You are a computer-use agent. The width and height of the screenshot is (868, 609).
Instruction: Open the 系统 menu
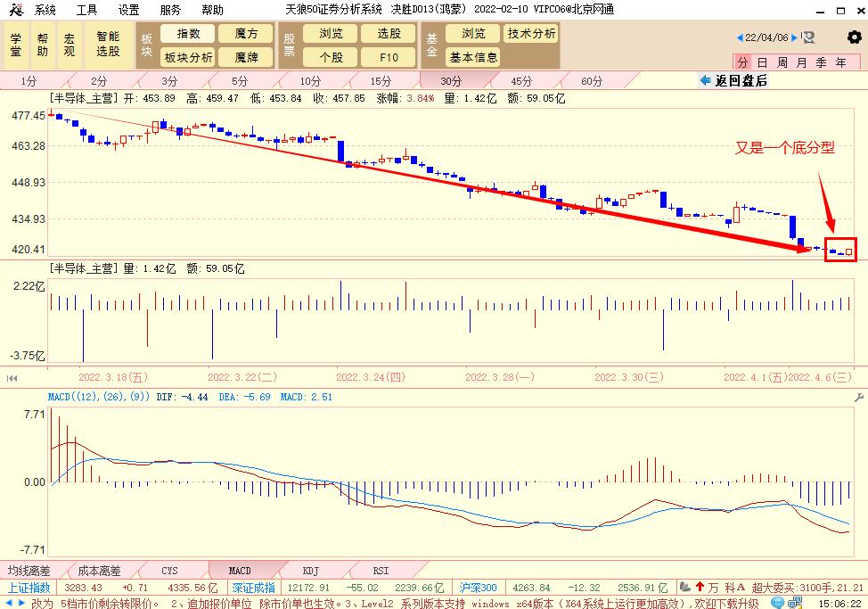[x=45, y=10]
